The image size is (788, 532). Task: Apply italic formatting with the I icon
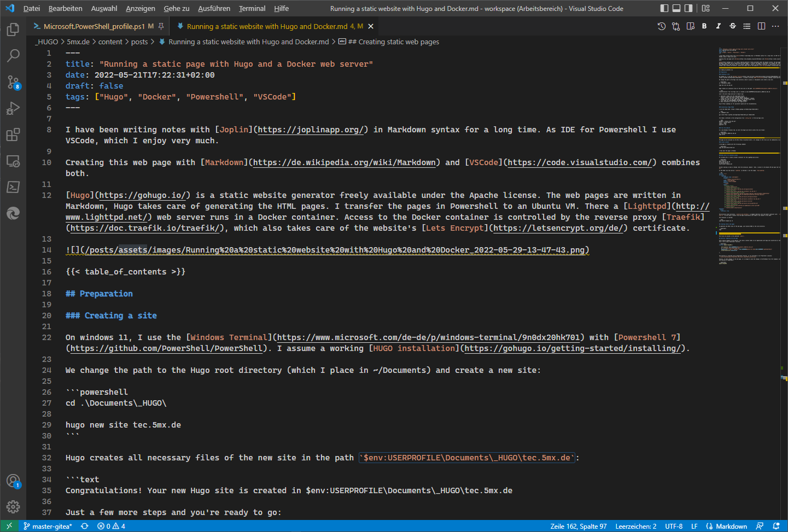point(719,26)
